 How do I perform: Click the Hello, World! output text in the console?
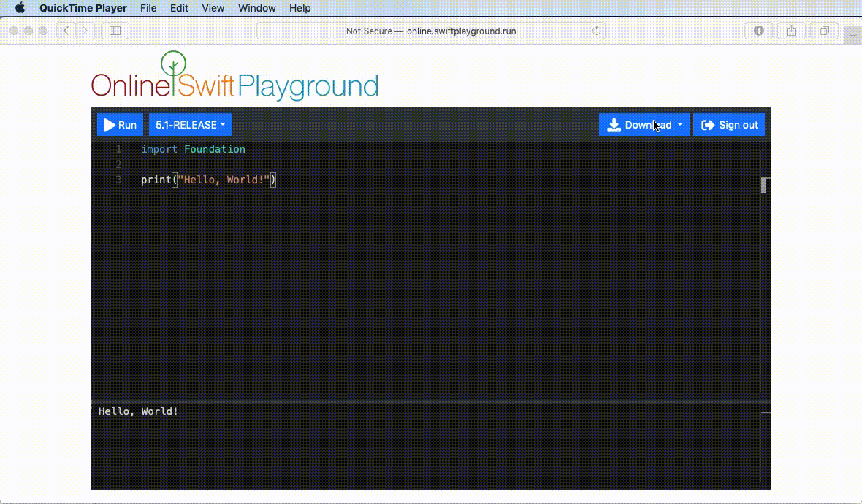coord(138,411)
